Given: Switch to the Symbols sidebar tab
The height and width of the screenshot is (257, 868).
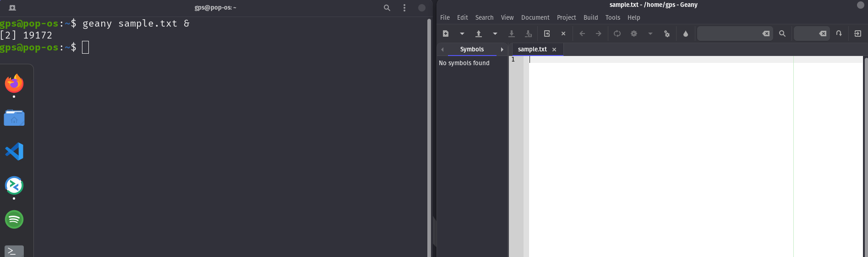Looking at the screenshot, I should 472,49.
